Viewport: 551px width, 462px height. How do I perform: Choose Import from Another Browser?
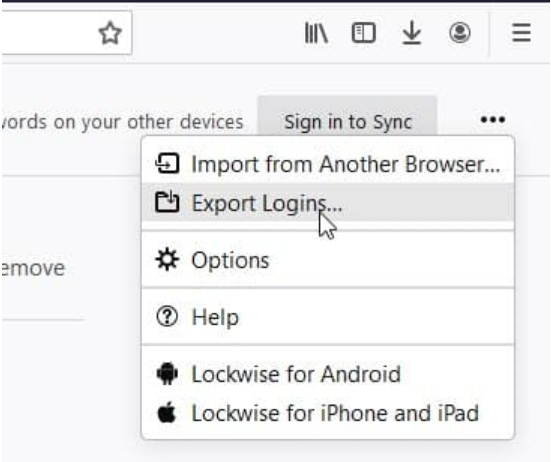coord(328,164)
